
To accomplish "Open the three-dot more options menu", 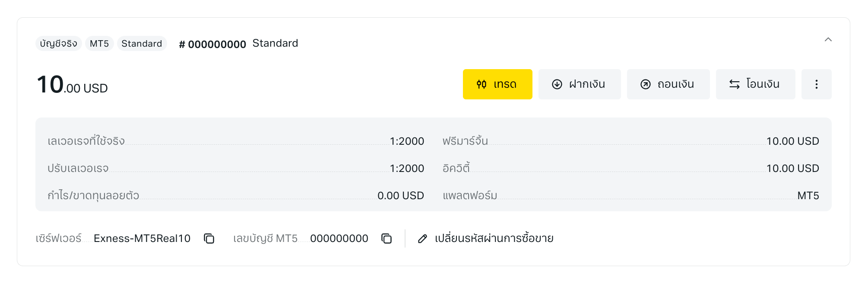I will [x=816, y=84].
